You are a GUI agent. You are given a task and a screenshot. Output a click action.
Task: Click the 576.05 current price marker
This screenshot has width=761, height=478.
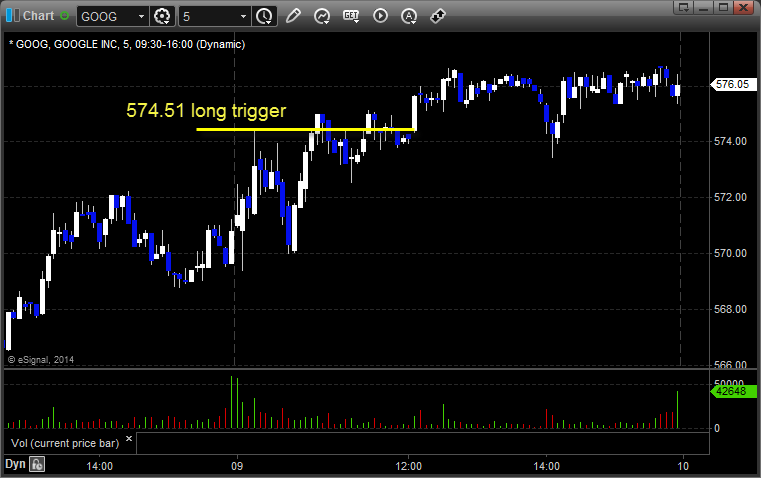(733, 84)
